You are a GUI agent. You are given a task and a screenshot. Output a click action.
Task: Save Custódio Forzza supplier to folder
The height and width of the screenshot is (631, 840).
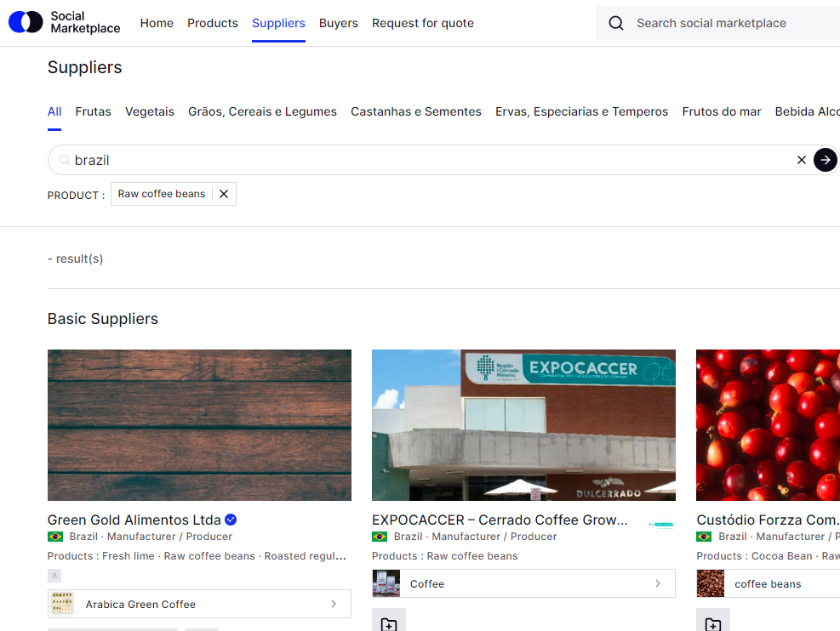pos(712,623)
